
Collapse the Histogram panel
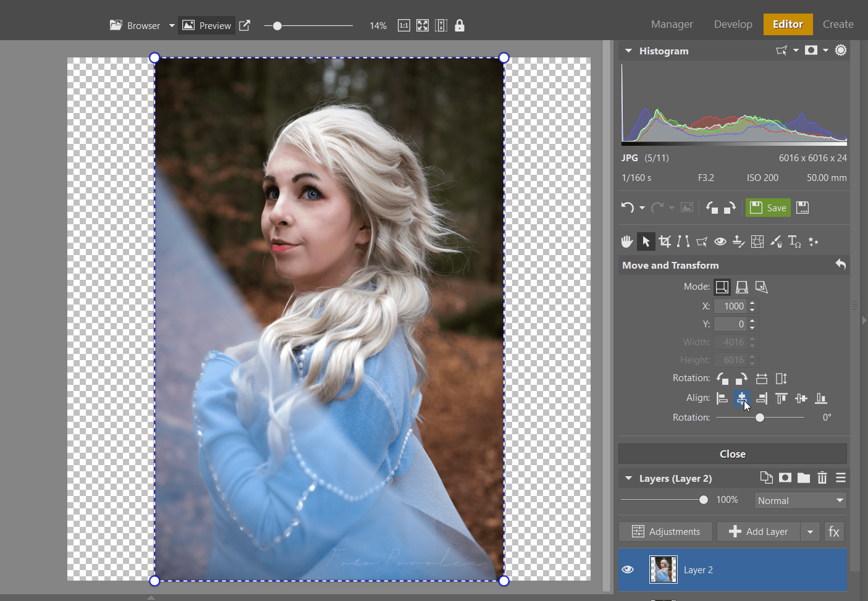pos(628,51)
